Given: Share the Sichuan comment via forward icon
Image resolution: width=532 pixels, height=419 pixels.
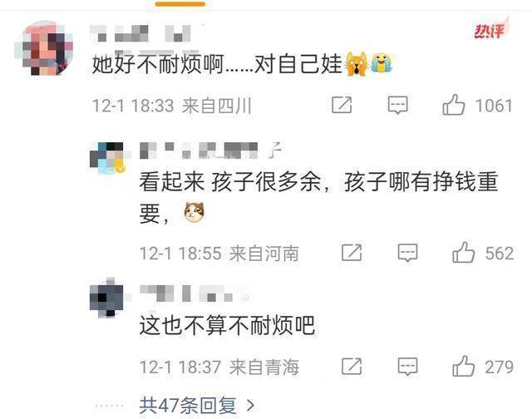Looking at the screenshot, I should (x=342, y=105).
